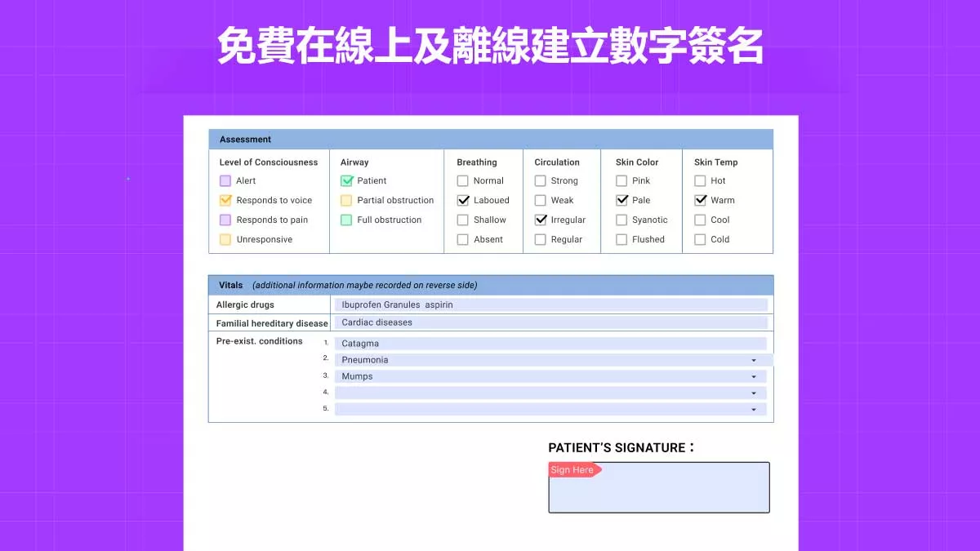Screen dimensions: 980x551
Task: Uncheck the "Pale" skin color checkbox
Action: 621,200
